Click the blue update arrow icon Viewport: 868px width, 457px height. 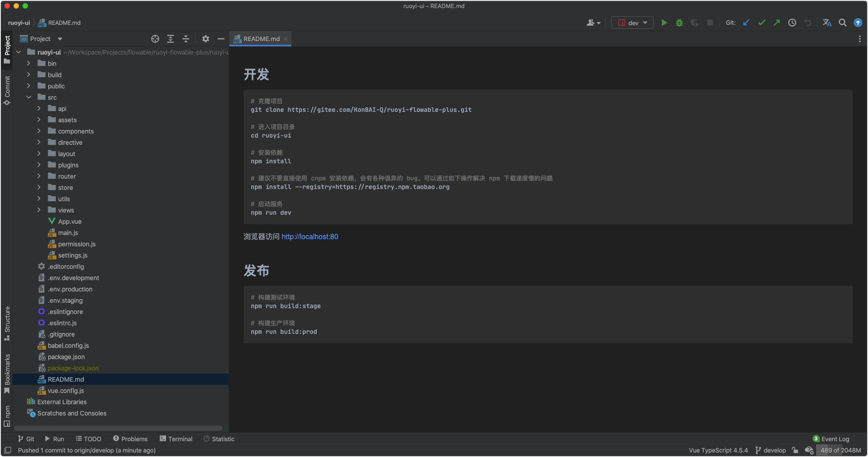(858, 23)
